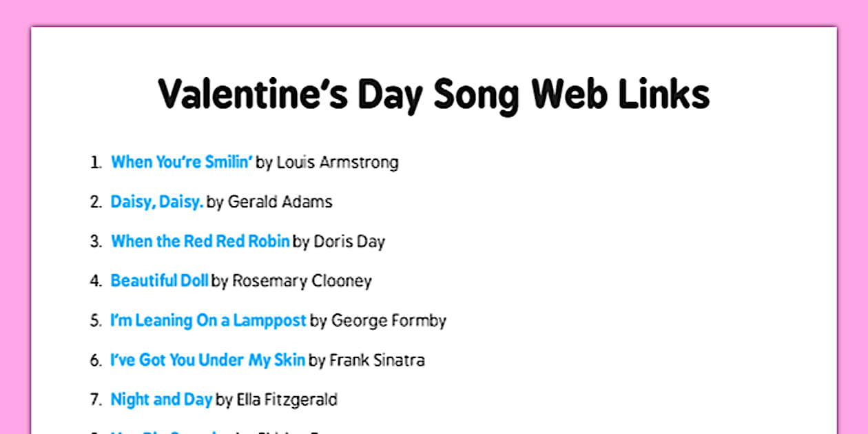
Task: Click the 'Daisy, Daisy.' song link
Action: click(x=157, y=202)
